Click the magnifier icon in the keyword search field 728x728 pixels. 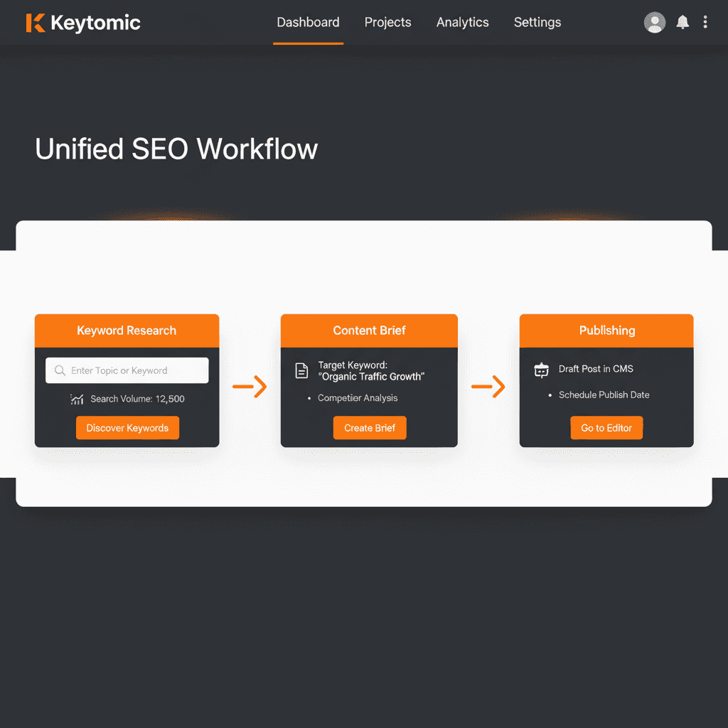pos(60,370)
